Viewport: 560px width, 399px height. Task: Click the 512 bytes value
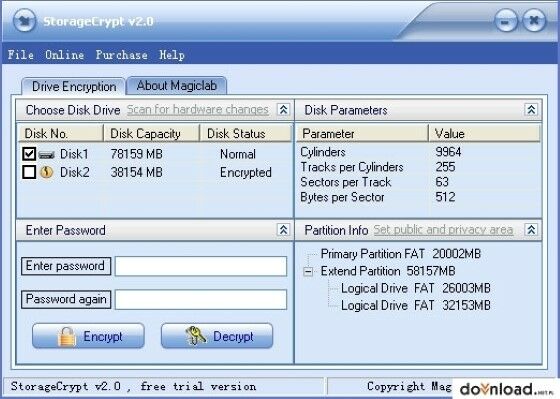pos(445,197)
